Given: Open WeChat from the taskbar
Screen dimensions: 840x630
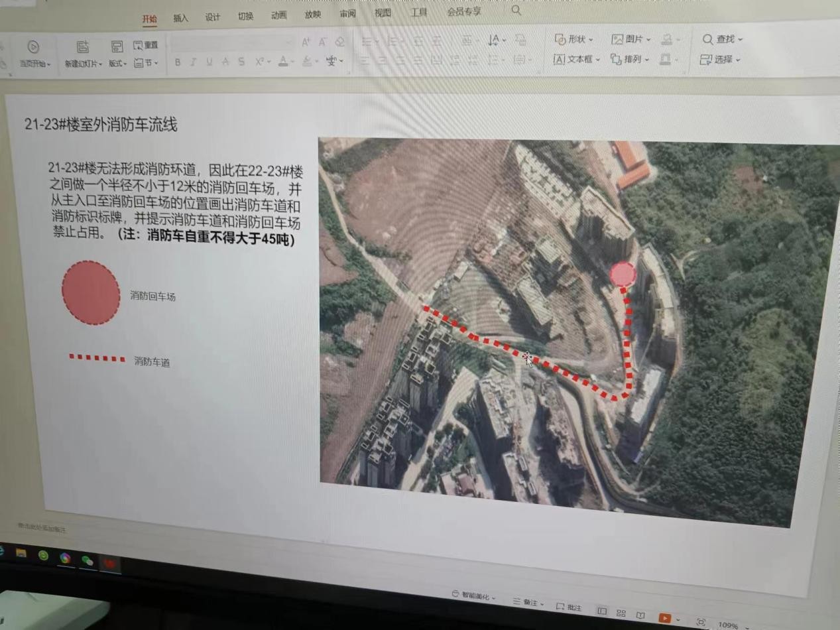Looking at the screenshot, I should tap(88, 560).
